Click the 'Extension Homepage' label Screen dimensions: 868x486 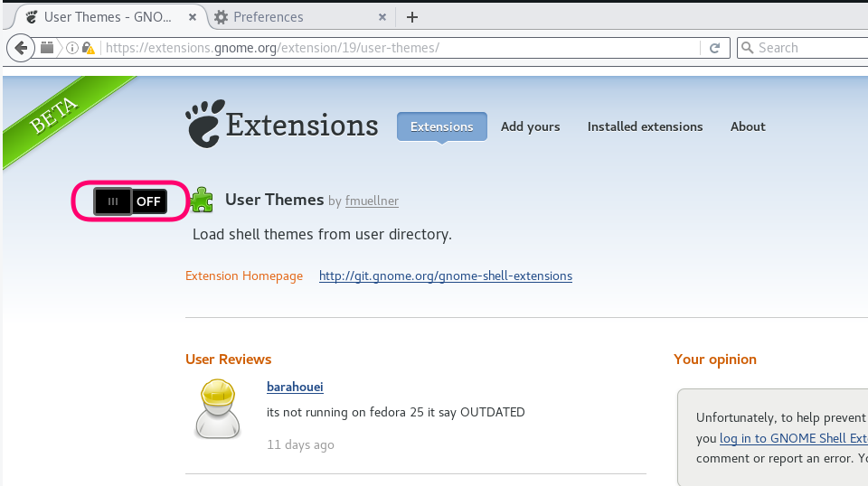point(244,276)
